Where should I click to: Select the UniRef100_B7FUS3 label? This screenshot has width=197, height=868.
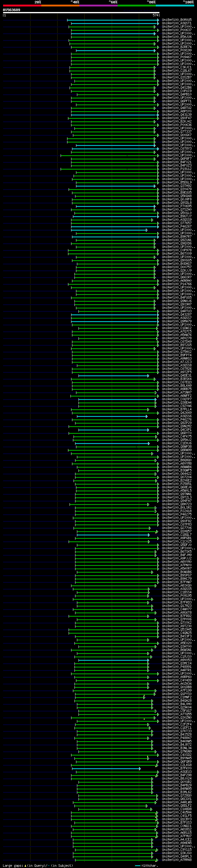coord(177,822)
